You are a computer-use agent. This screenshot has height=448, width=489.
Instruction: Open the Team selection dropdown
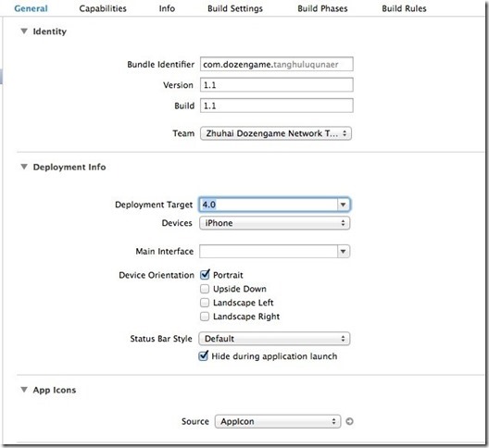pos(276,133)
